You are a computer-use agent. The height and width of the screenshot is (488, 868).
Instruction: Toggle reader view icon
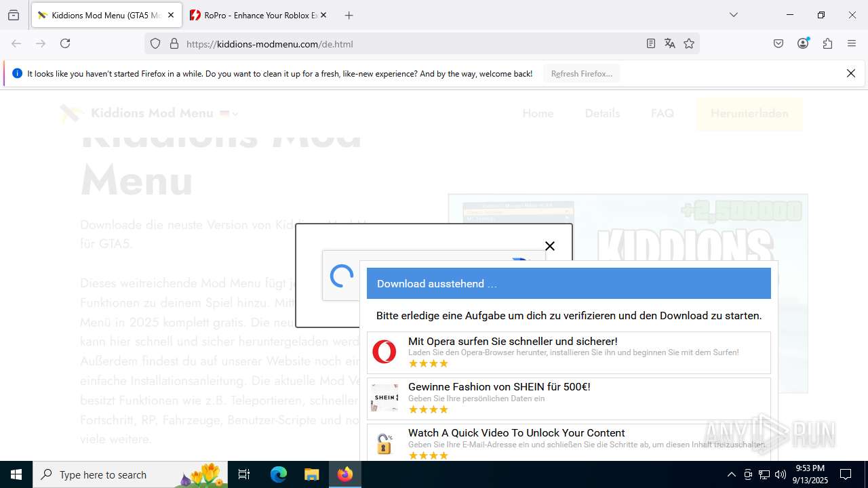point(651,44)
